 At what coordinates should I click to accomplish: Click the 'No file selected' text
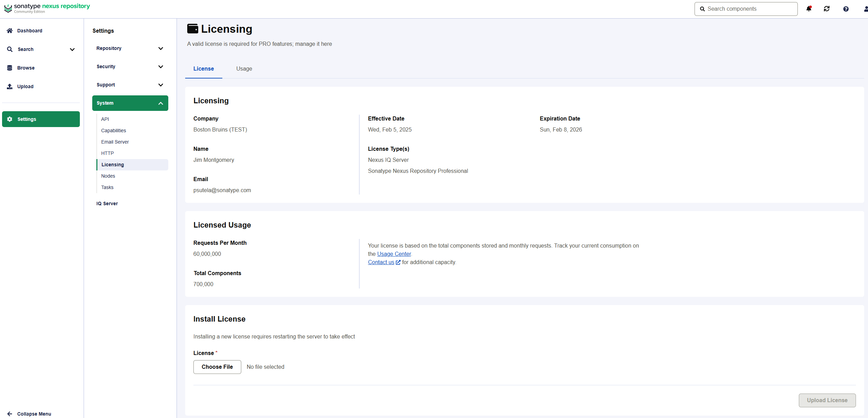265,367
